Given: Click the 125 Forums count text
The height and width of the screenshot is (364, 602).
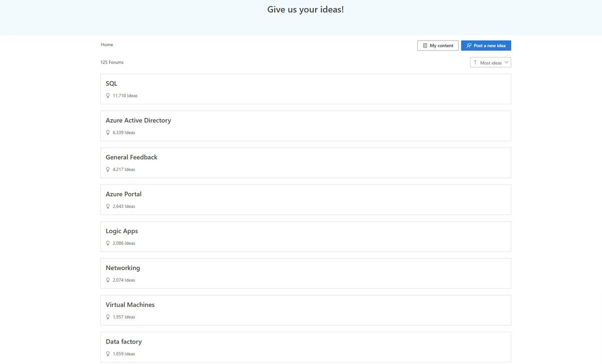Looking at the screenshot, I should click(x=112, y=62).
